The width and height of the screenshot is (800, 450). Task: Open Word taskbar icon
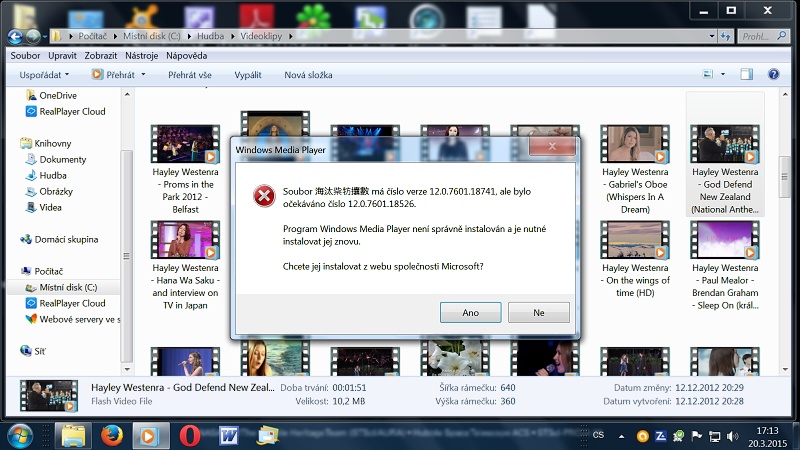pyautogui.click(x=229, y=436)
